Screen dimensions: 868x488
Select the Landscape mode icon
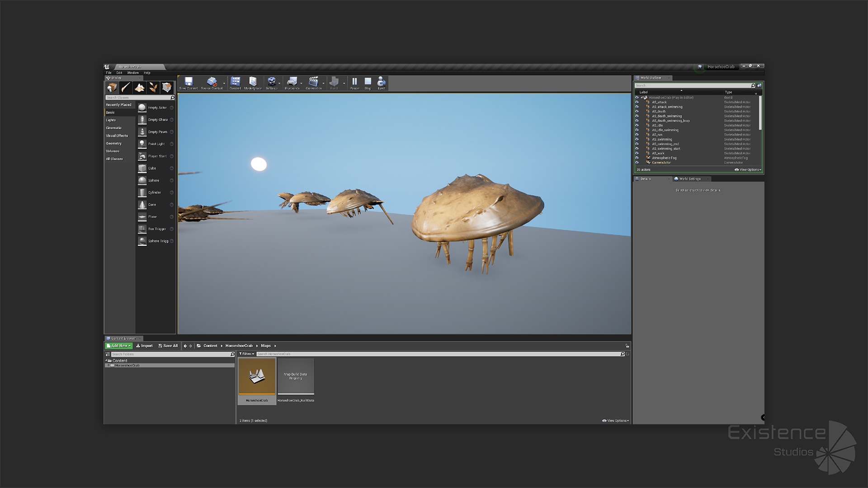140,88
